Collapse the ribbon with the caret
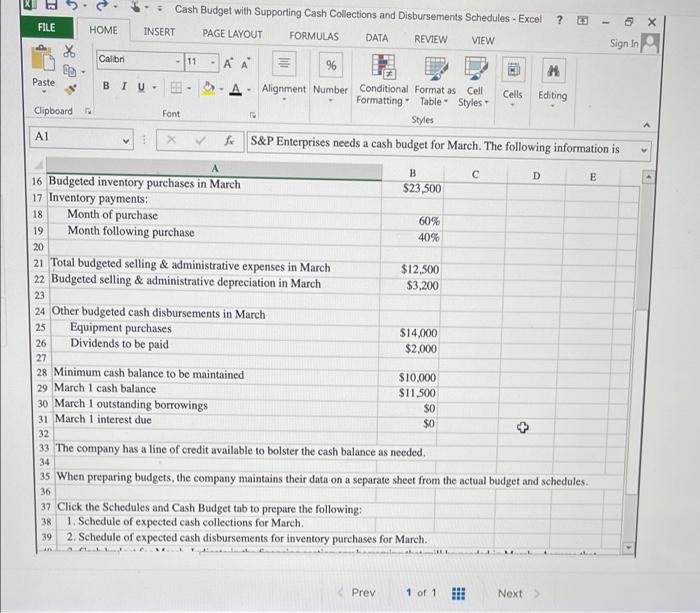Viewport: 700px width, 613px height. click(x=646, y=125)
